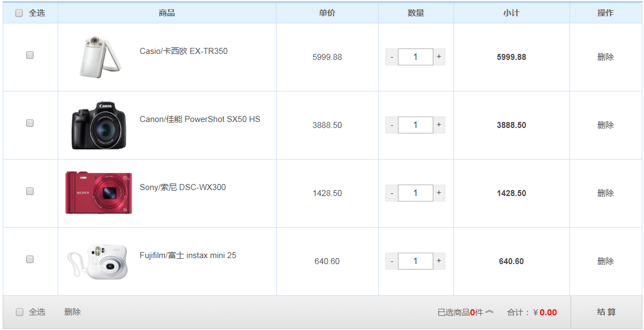Viewport: 644px width, 330px height.
Task: Click the 结算 checkout button
Action: coord(606,312)
